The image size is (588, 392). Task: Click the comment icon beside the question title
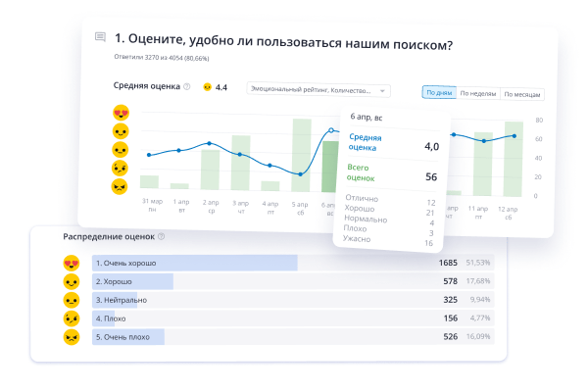pos(99,38)
